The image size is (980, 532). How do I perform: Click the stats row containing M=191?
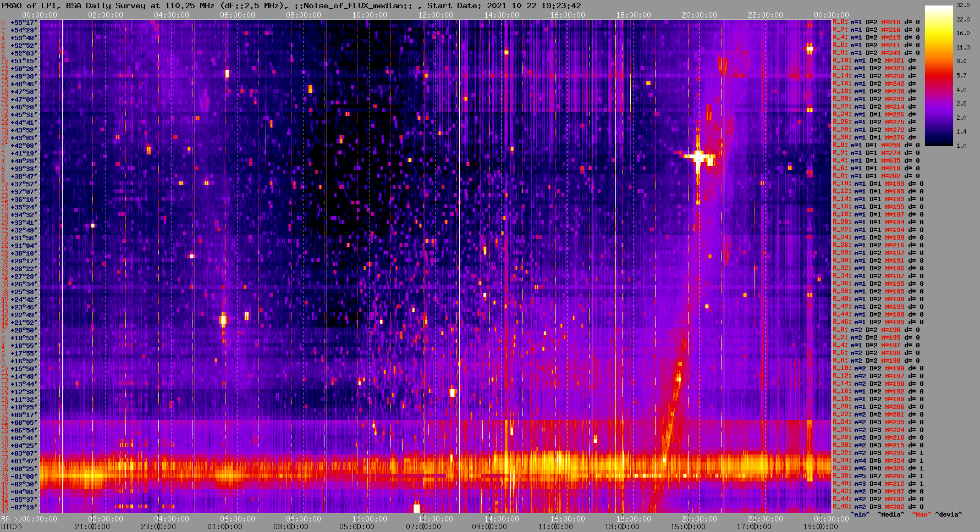click(878, 261)
